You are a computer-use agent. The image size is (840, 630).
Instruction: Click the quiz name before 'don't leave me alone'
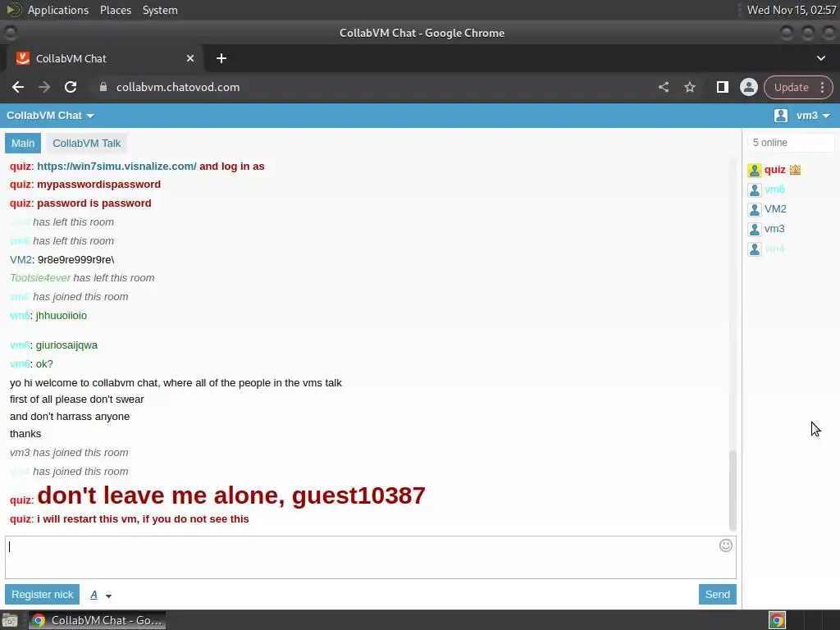point(21,500)
